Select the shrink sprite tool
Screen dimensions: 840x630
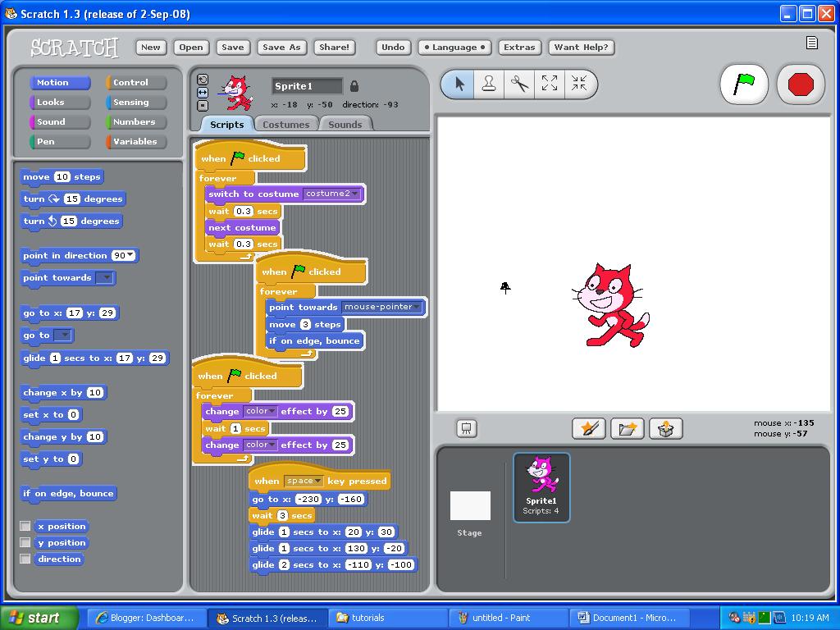pyautogui.click(x=579, y=84)
